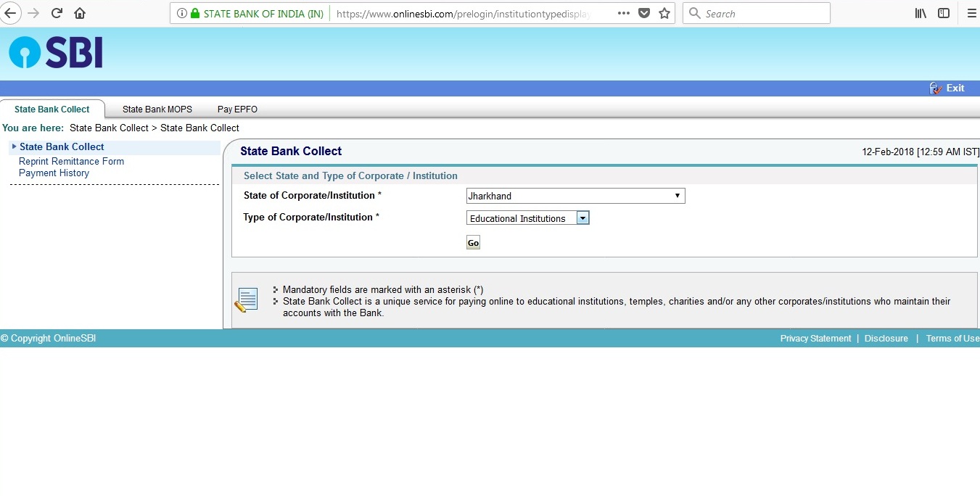View Payment History
The image size is (980, 496).
pyautogui.click(x=54, y=173)
